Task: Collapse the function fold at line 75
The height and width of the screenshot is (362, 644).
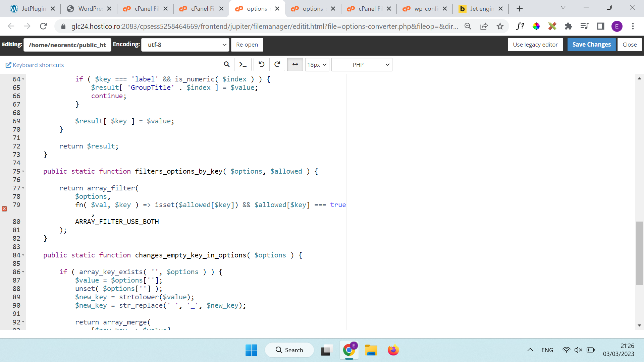Action: [23, 171]
